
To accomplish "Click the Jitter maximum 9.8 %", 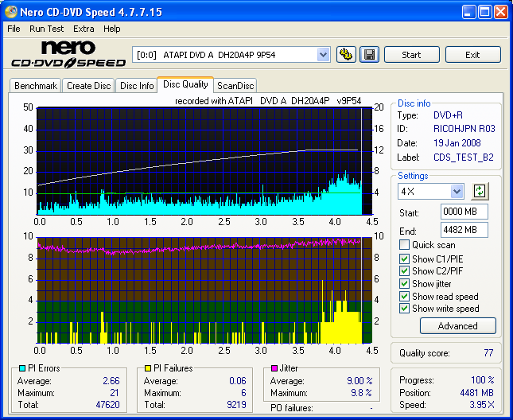I will click(362, 393).
